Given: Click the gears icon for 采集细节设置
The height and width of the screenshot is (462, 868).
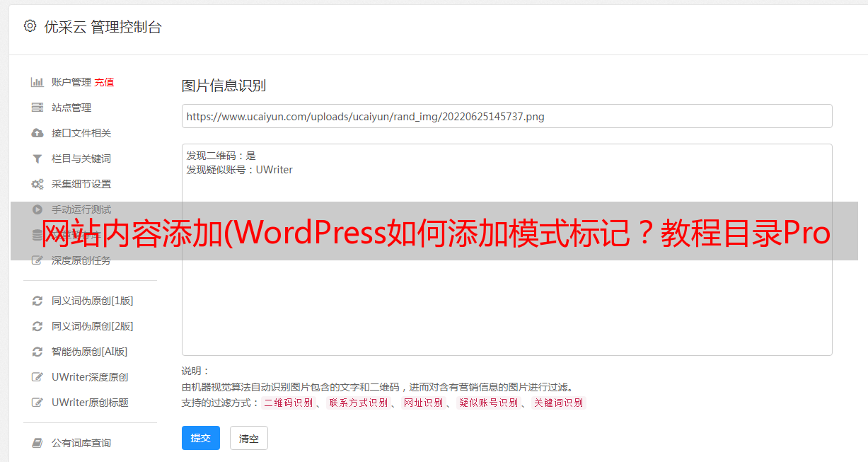Looking at the screenshot, I should tap(37, 184).
